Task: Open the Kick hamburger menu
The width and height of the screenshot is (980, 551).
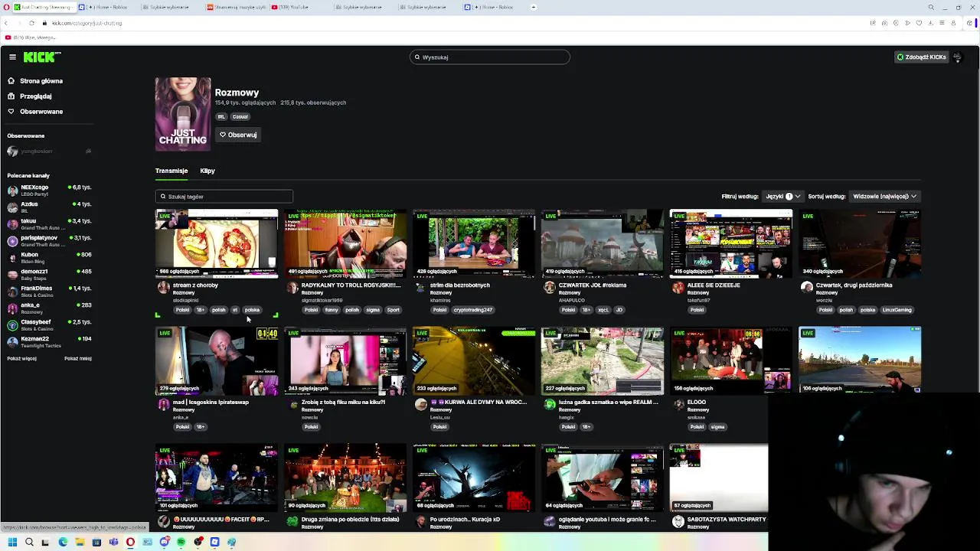Action: tap(12, 57)
